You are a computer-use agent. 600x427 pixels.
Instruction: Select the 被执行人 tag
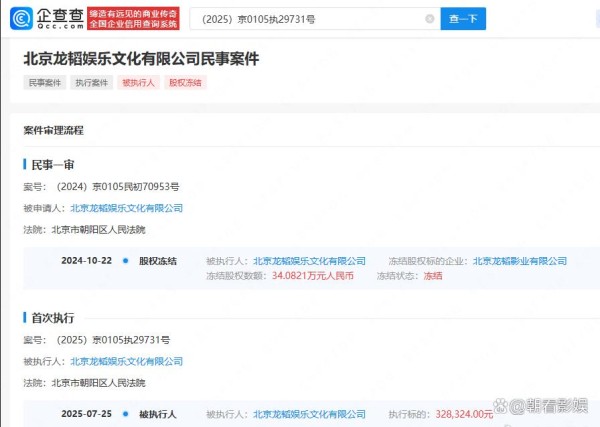click(139, 83)
